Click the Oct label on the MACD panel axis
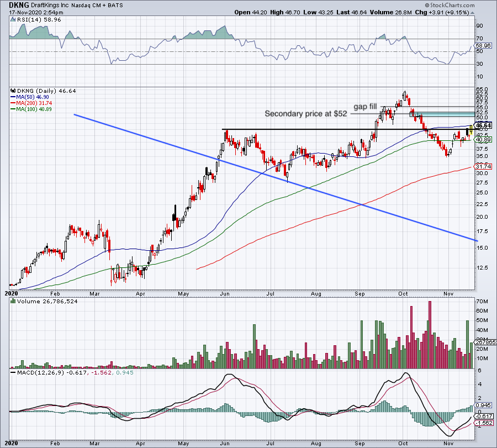This screenshot has height=448, width=497. [403, 443]
